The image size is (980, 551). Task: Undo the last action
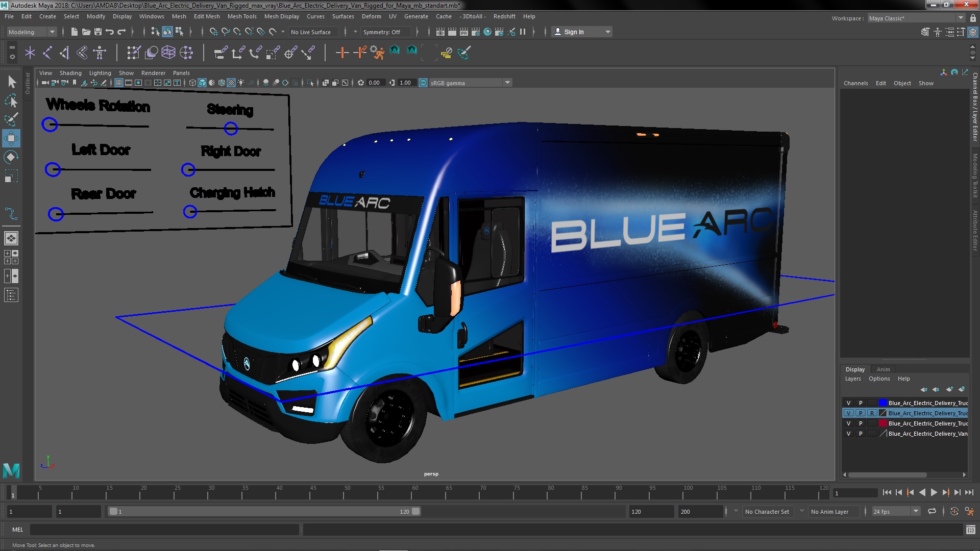coord(110,32)
